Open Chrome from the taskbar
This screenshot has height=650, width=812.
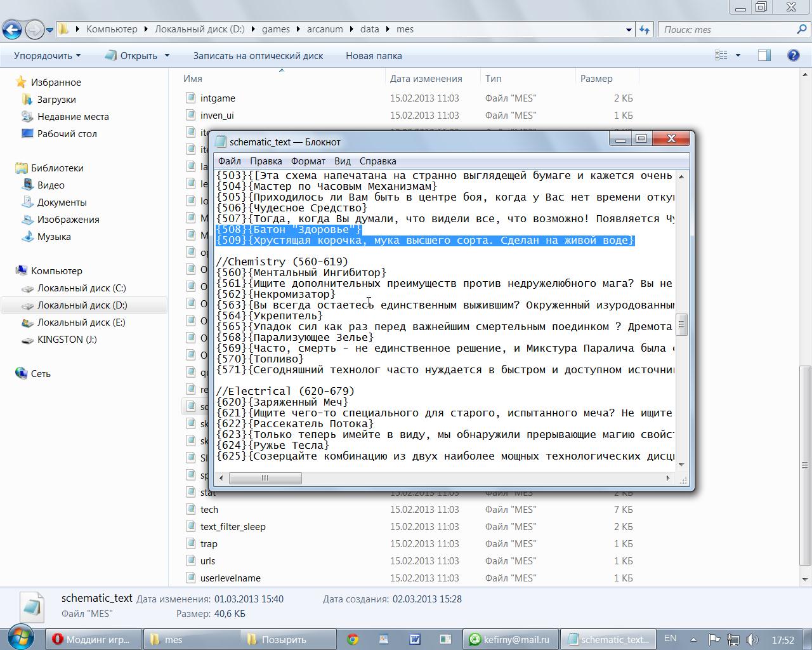353,639
